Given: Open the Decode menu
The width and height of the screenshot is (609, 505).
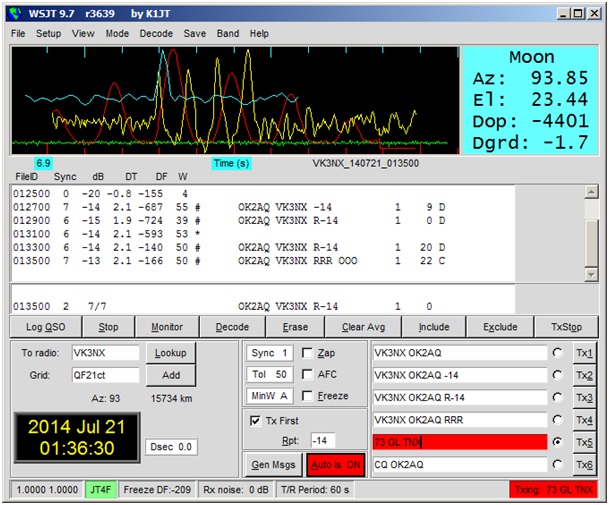Looking at the screenshot, I should pyautogui.click(x=156, y=34).
